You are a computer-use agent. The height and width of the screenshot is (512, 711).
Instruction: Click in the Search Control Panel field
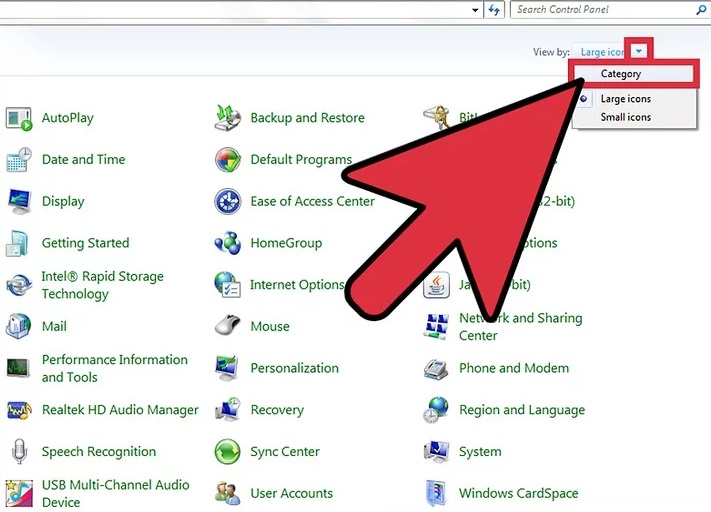click(605, 9)
